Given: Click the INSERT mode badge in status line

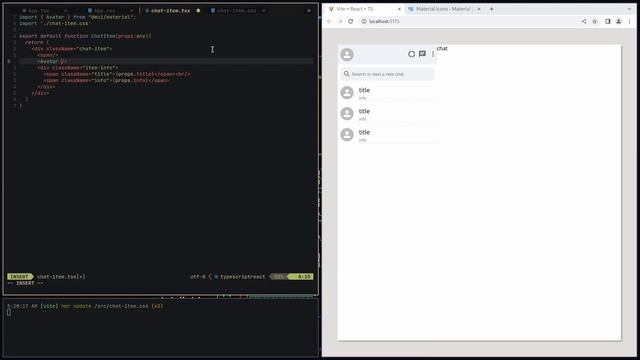Looking at the screenshot, I should [x=19, y=276].
